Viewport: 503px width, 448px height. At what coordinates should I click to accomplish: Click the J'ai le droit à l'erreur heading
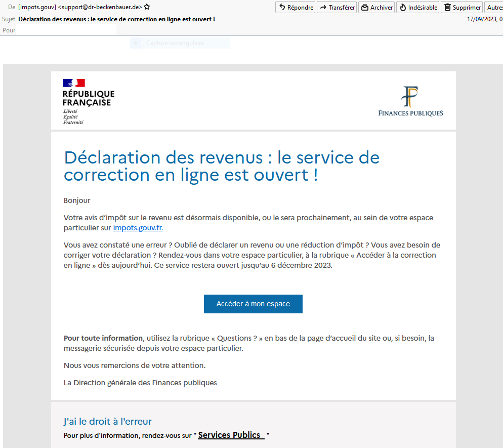(107, 421)
